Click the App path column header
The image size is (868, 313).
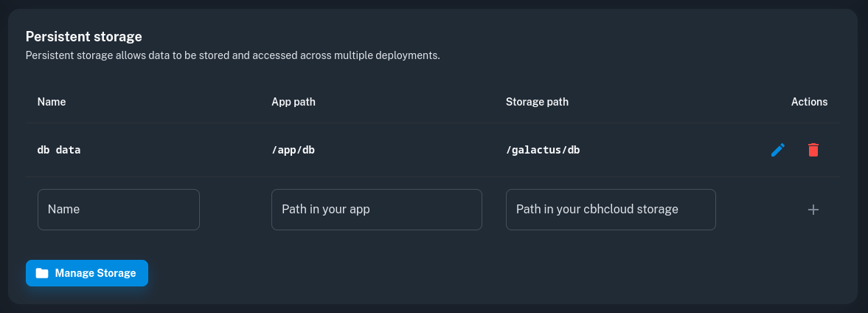pyautogui.click(x=294, y=102)
